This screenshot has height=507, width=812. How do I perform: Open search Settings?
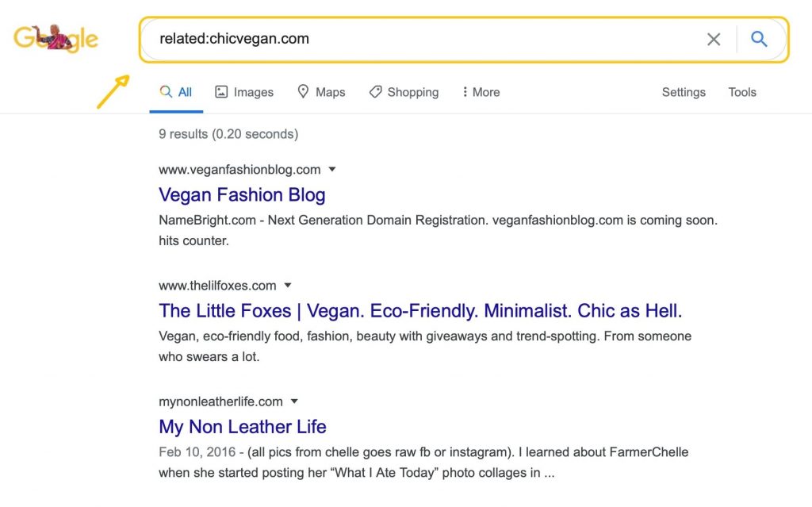coord(684,92)
